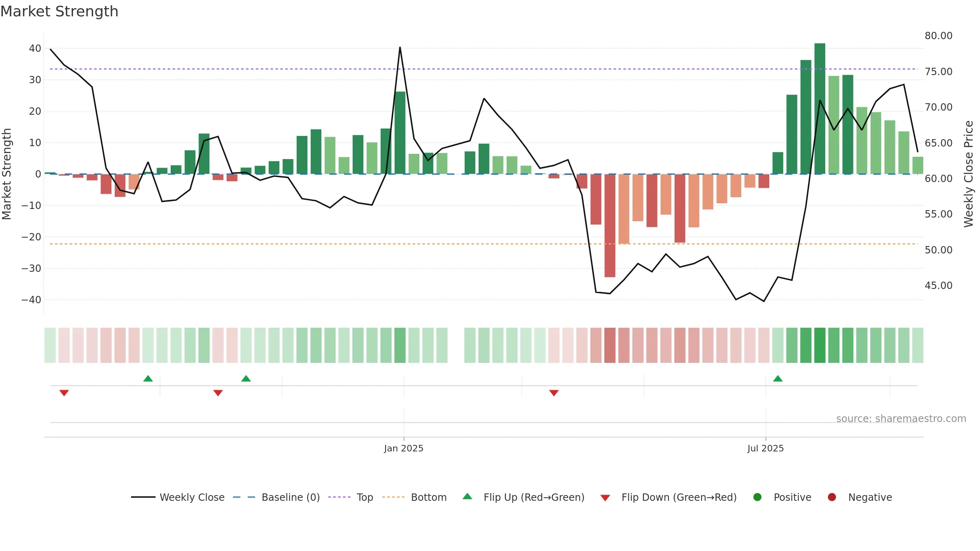Click the −40 strength axis tick
The width and height of the screenshot is (980, 551).
click(31, 300)
